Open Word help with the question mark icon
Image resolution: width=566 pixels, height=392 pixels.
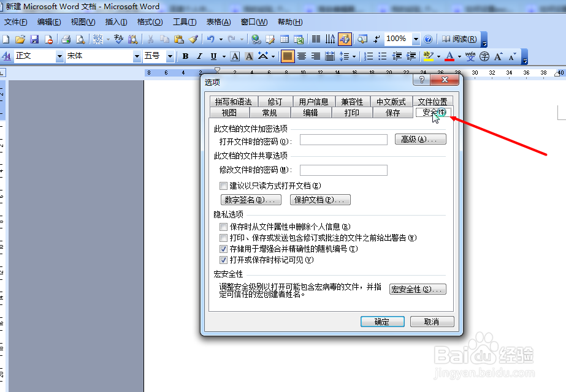(x=428, y=39)
